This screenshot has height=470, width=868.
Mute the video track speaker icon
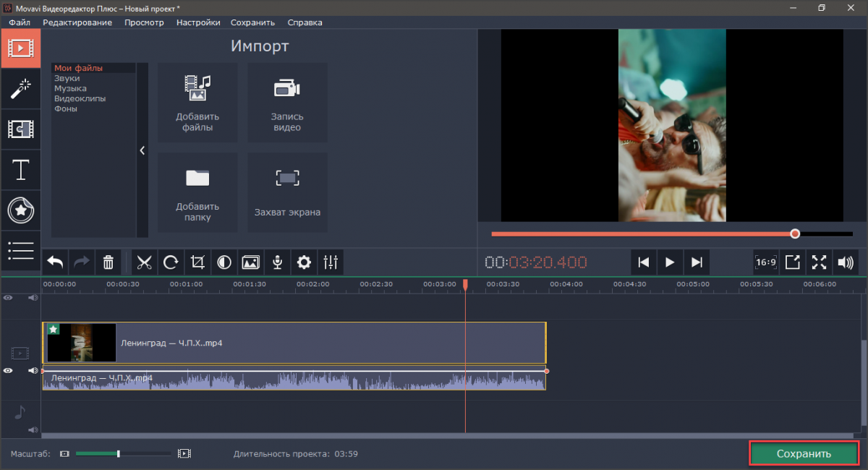[x=33, y=370]
